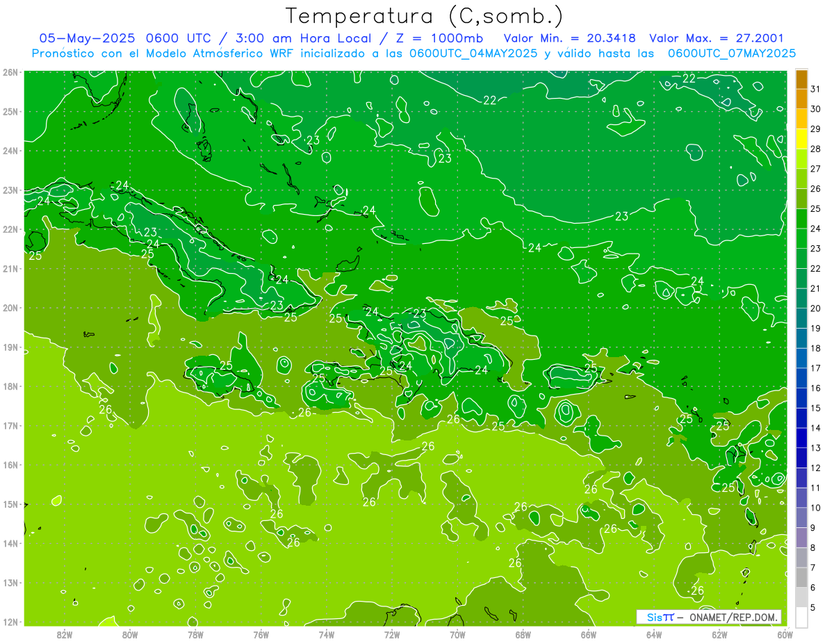Image resolution: width=834 pixels, height=644 pixels.
Task: Click the colorbar legend value 19
Action: tap(815, 328)
